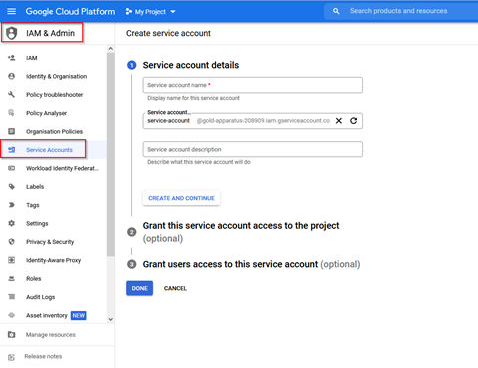Viewport: 478px width, 368px height.
Task: Click the search magnifier icon
Action: pyautogui.click(x=336, y=11)
